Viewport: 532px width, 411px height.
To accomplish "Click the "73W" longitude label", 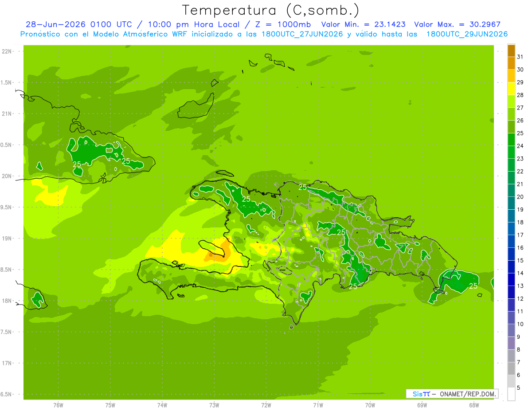I will (x=214, y=405).
